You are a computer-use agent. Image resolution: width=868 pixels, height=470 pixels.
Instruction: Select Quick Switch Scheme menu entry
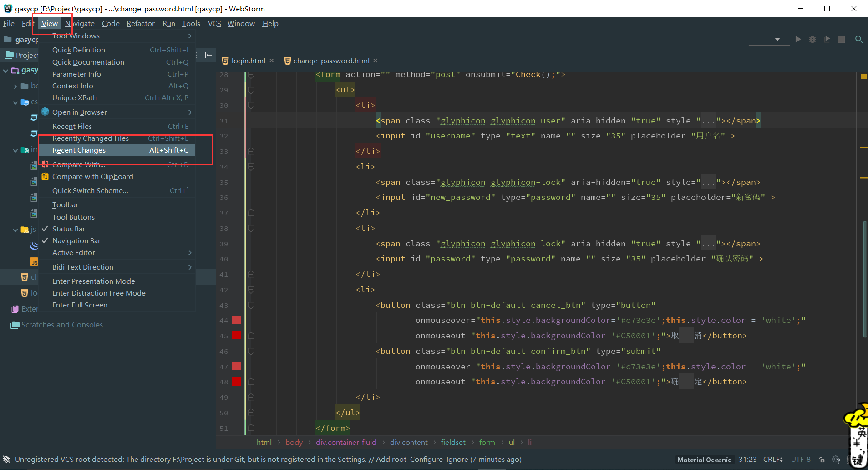(x=117, y=190)
